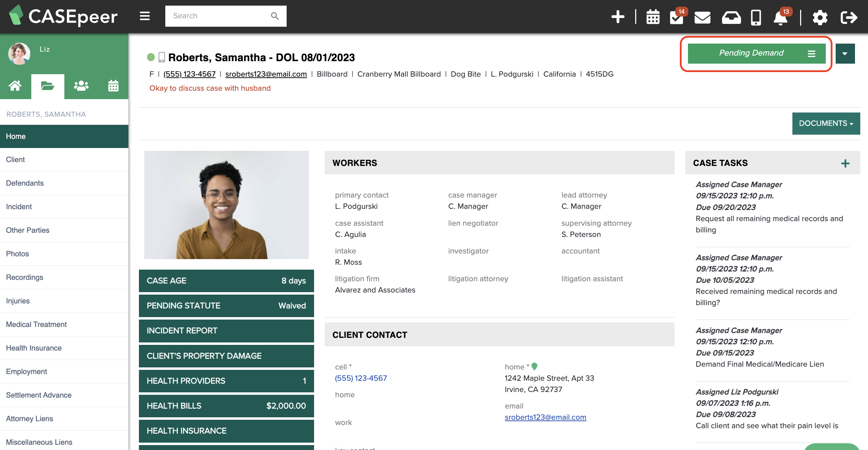Open CLIENT'S PROPERTY DAMAGE bar
The width and height of the screenshot is (868, 450).
226,356
